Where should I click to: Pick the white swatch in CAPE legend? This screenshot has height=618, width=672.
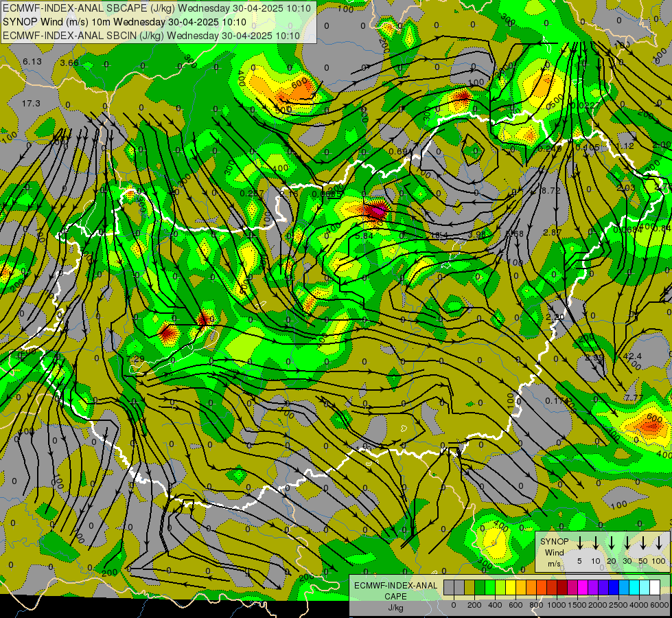pyautogui.click(x=655, y=587)
